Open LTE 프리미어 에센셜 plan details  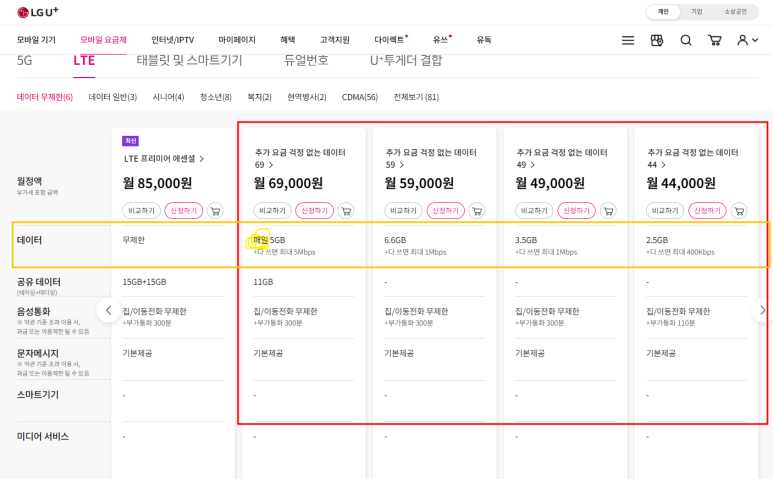tap(164, 159)
